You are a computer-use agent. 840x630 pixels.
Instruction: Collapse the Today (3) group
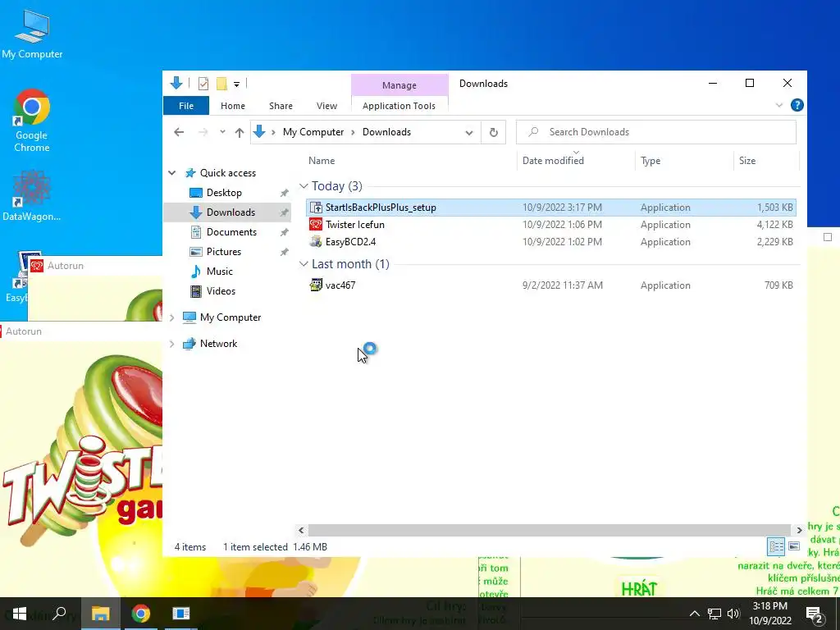pyautogui.click(x=304, y=186)
